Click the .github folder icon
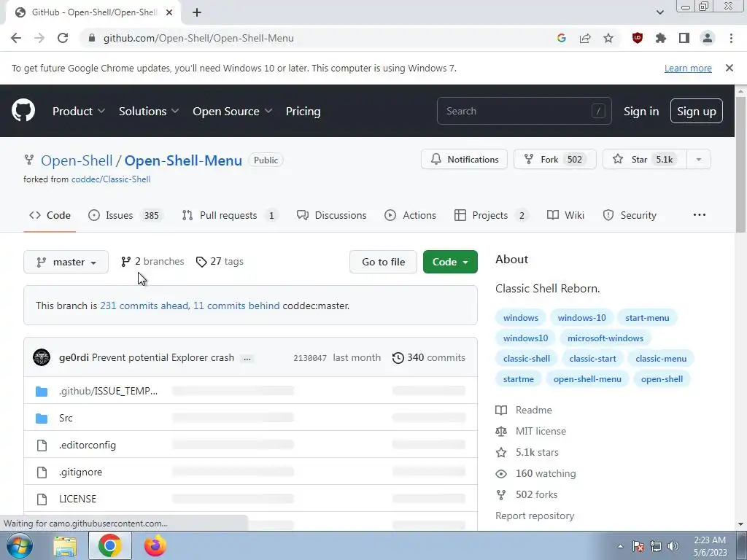Screen dimensions: 747x560 pyautogui.click(x=42, y=392)
